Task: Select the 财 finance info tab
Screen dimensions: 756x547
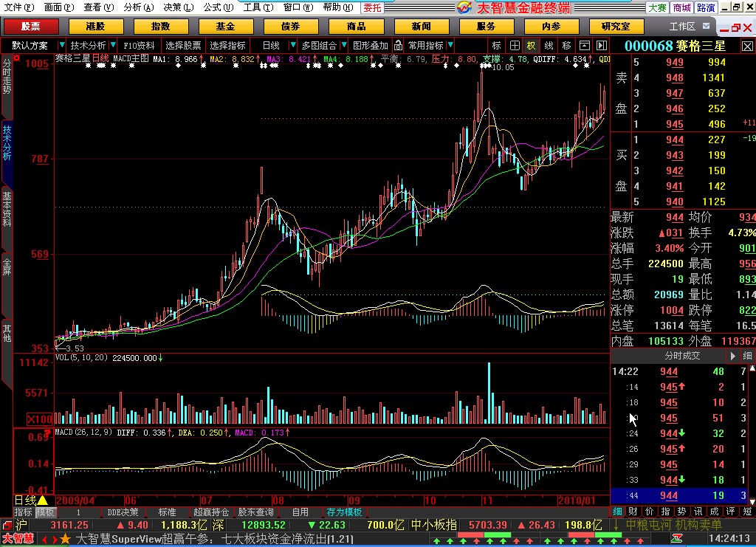Action: pyautogui.click(x=633, y=512)
